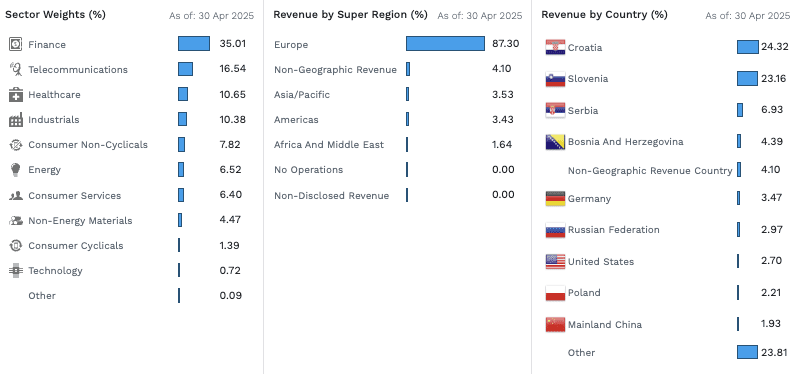Click the Non-Geographic Revenue region label
Screen dimensions: 796x374
click(336, 70)
